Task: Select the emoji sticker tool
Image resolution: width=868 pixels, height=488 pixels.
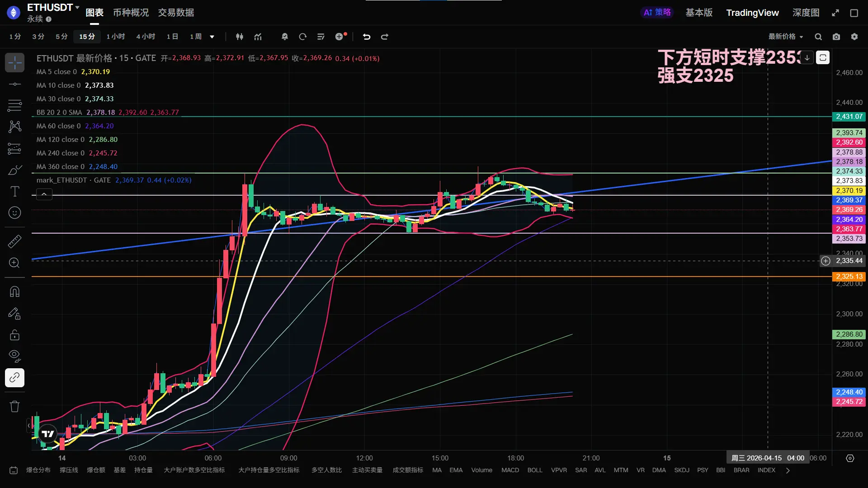Action: pyautogui.click(x=14, y=213)
